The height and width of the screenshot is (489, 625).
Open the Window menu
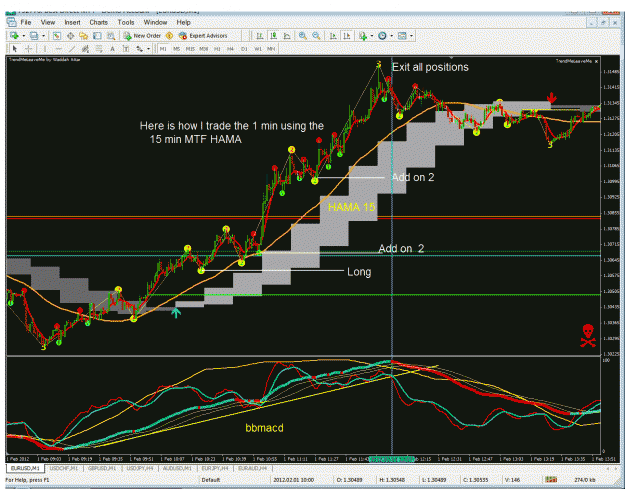[155, 22]
